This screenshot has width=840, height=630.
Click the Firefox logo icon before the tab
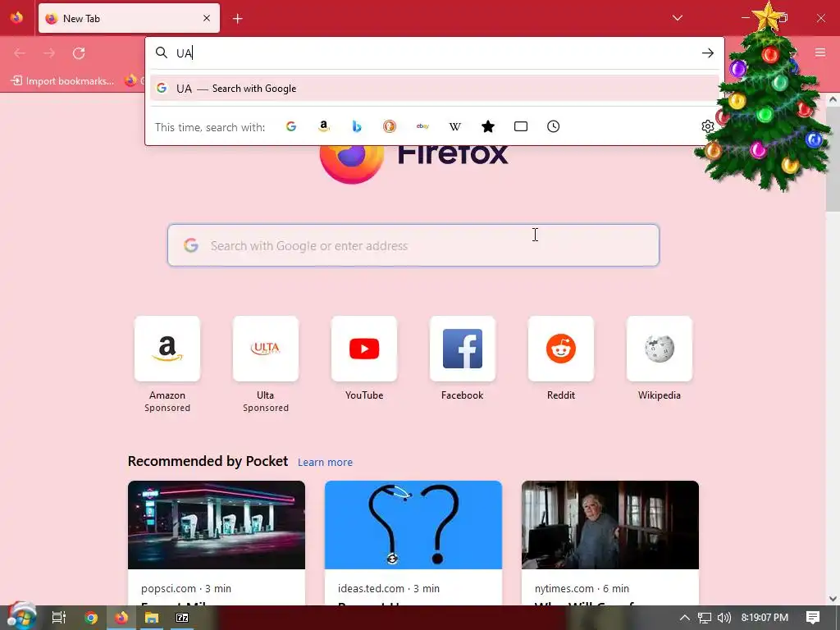pyautogui.click(x=16, y=18)
